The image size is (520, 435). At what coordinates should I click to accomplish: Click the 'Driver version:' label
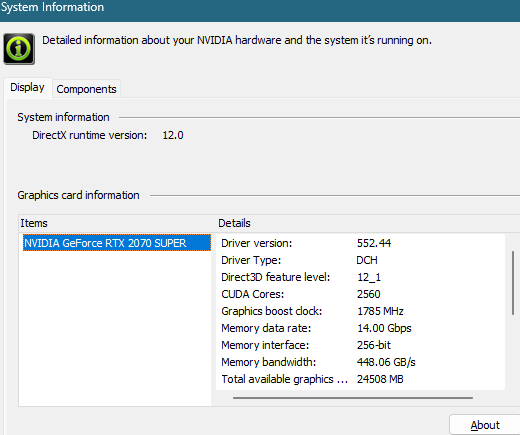coord(256,243)
